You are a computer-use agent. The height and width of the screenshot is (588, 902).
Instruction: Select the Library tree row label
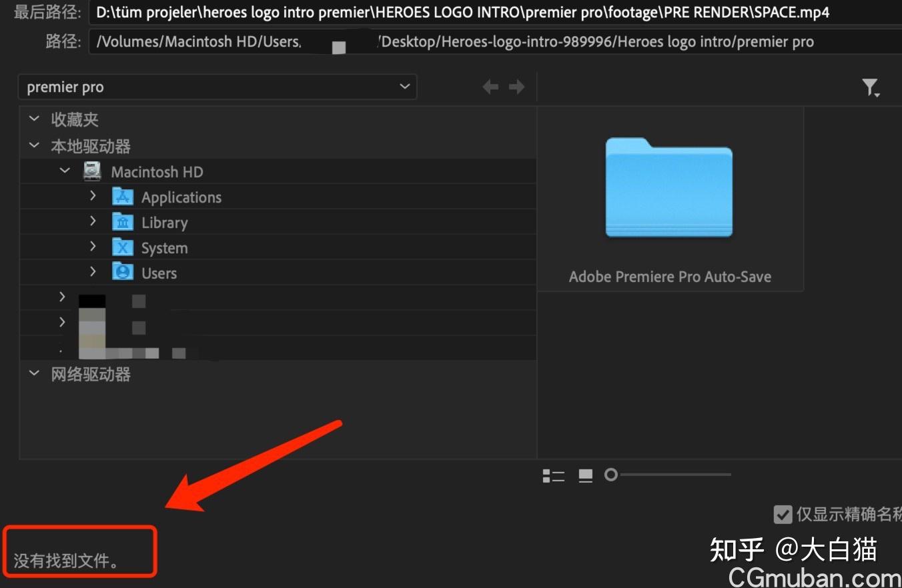point(165,223)
